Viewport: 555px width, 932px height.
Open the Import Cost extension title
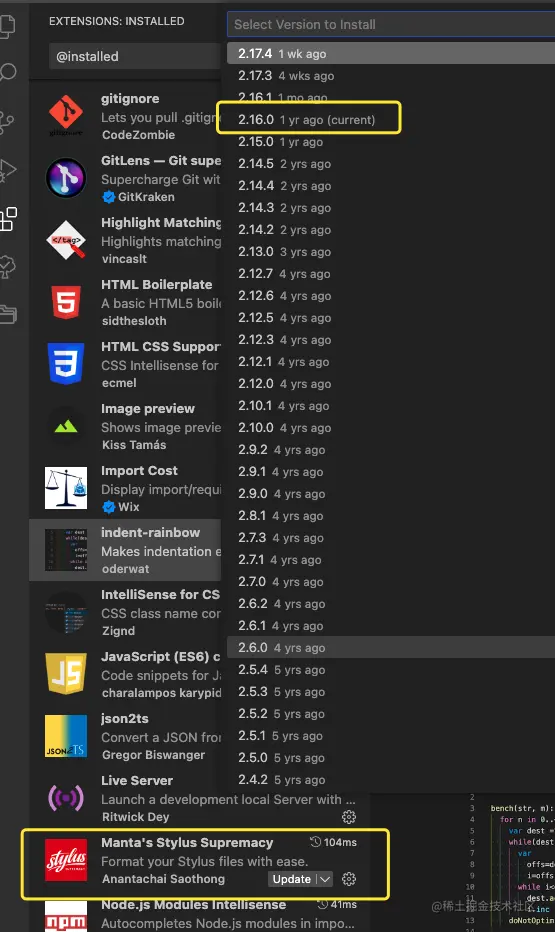pos(139,470)
